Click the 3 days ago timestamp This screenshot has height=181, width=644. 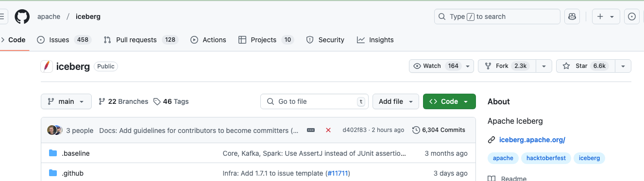(451, 173)
